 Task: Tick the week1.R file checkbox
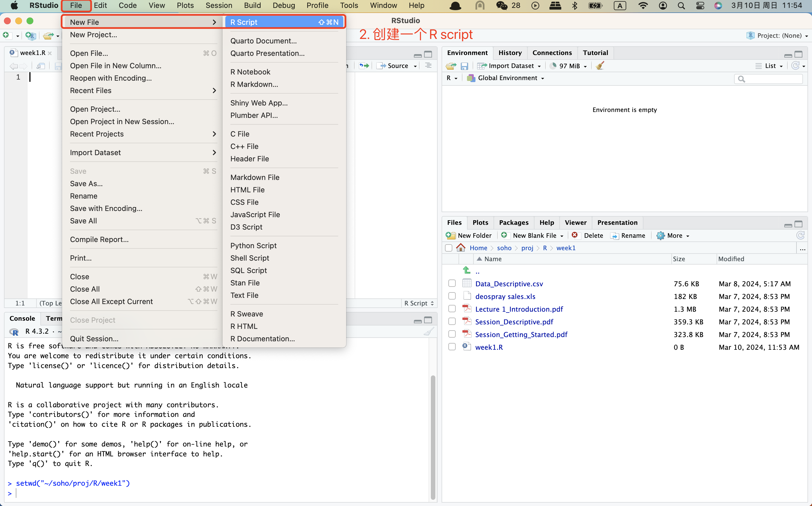tap(452, 347)
